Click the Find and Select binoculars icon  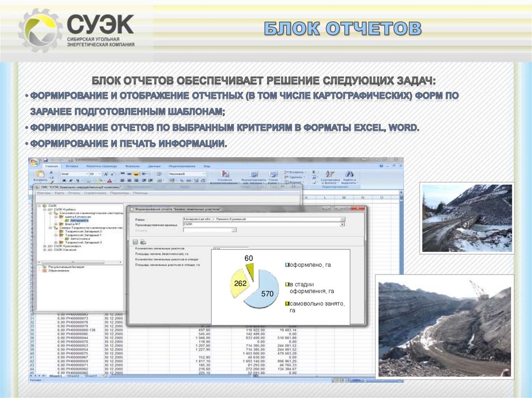pyautogui.click(x=349, y=174)
